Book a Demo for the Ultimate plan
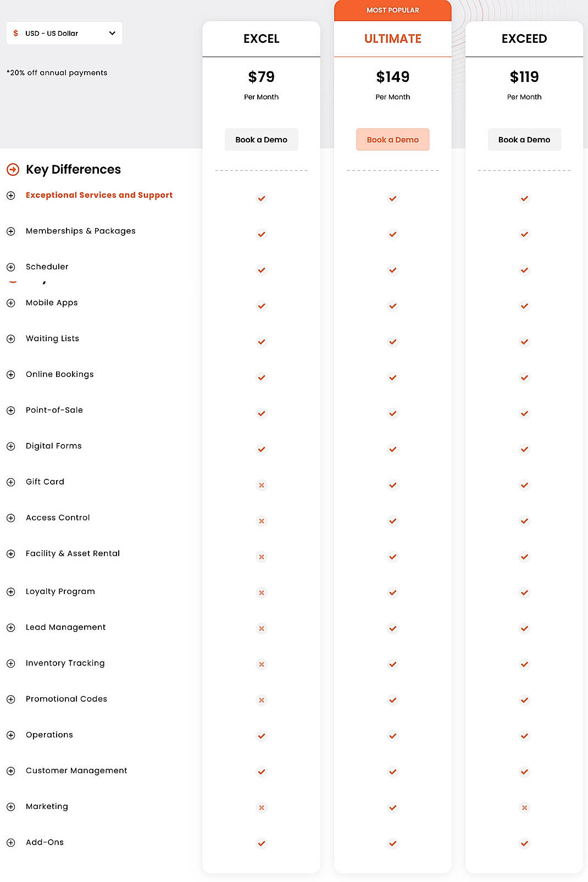The width and height of the screenshot is (588, 882). coord(392,139)
